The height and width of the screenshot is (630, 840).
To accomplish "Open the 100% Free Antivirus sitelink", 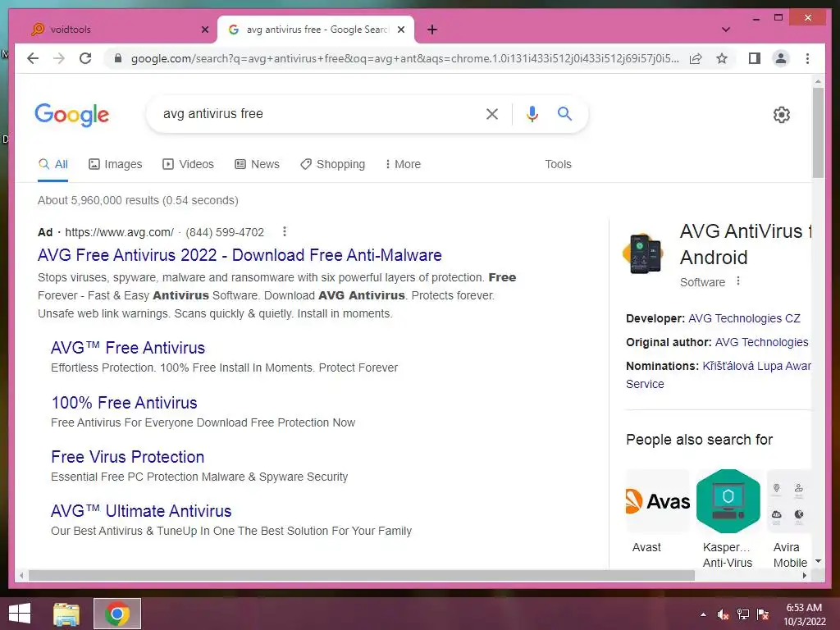I will [x=125, y=403].
